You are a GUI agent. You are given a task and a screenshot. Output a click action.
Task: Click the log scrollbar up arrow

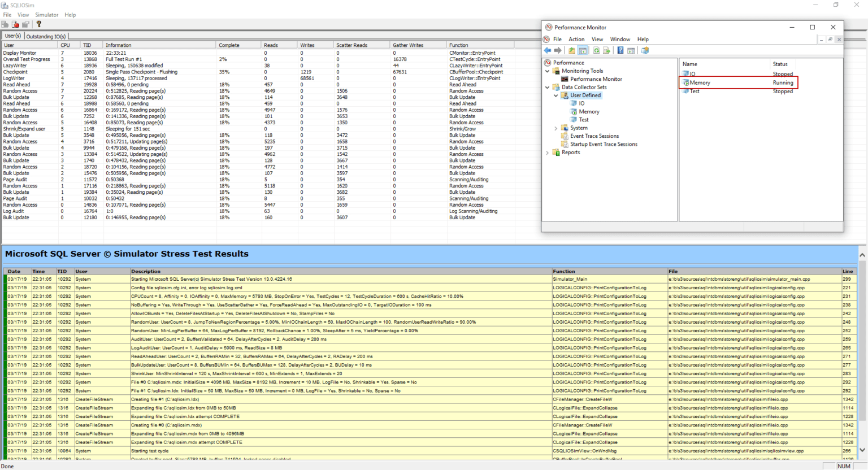[x=863, y=255]
